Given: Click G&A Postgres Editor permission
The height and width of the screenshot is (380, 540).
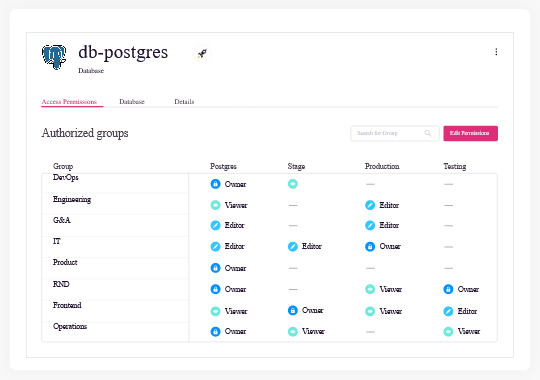Looking at the screenshot, I should tap(228, 225).
